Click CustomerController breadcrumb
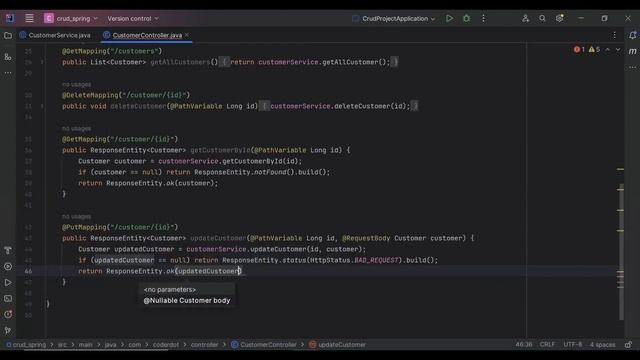Image resolution: width=640 pixels, height=360 pixels. coord(264,344)
